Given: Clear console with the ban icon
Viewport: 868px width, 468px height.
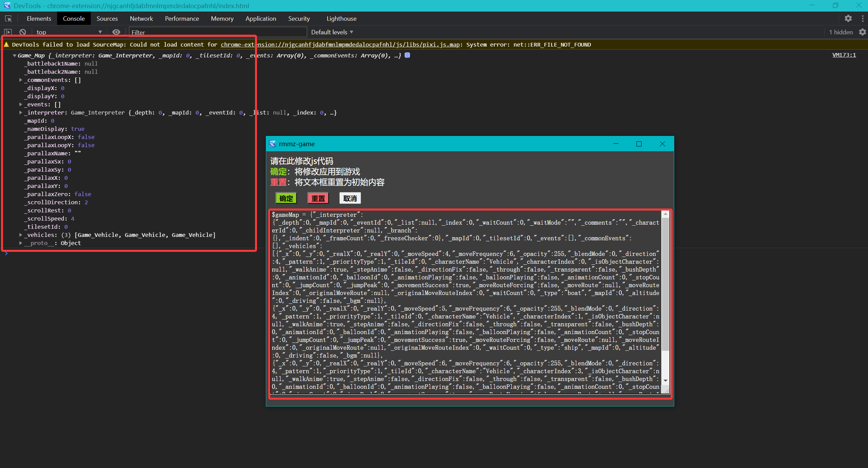Looking at the screenshot, I should coord(23,32).
